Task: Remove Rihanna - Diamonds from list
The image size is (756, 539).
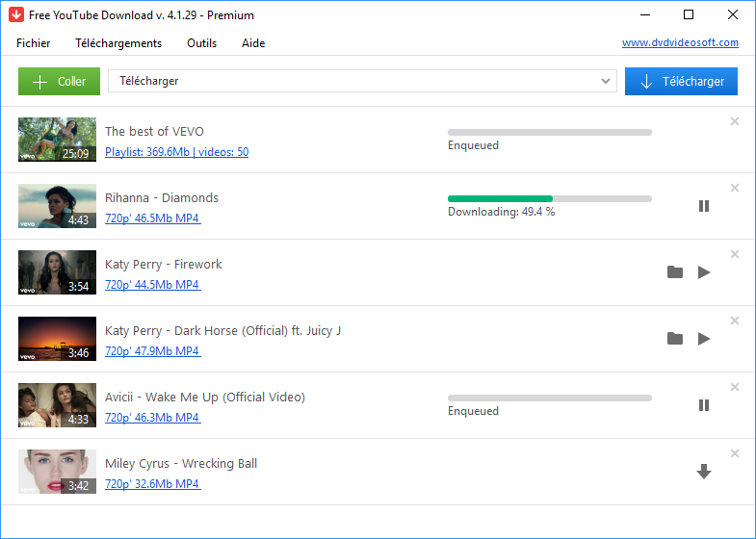Action: pos(735,188)
